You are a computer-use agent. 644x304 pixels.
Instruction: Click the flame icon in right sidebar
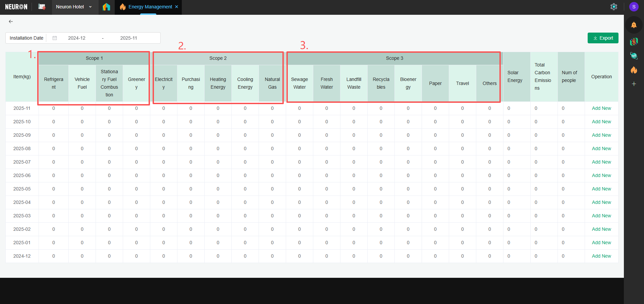634,70
